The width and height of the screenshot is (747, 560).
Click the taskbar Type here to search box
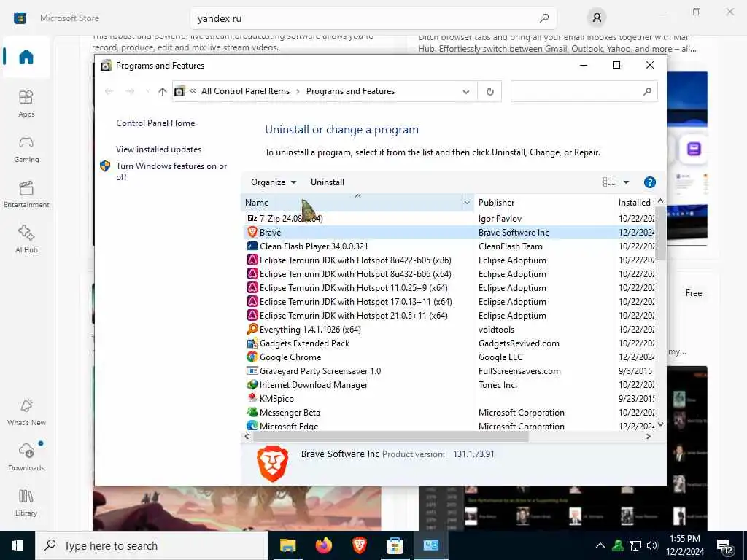coord(152,545)
